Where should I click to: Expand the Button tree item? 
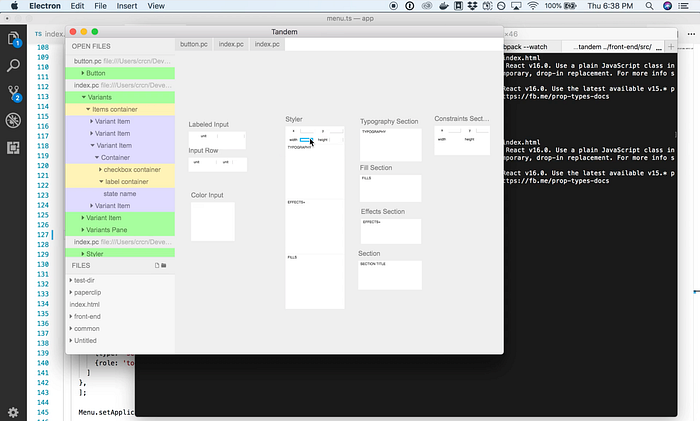click(83, 73)
